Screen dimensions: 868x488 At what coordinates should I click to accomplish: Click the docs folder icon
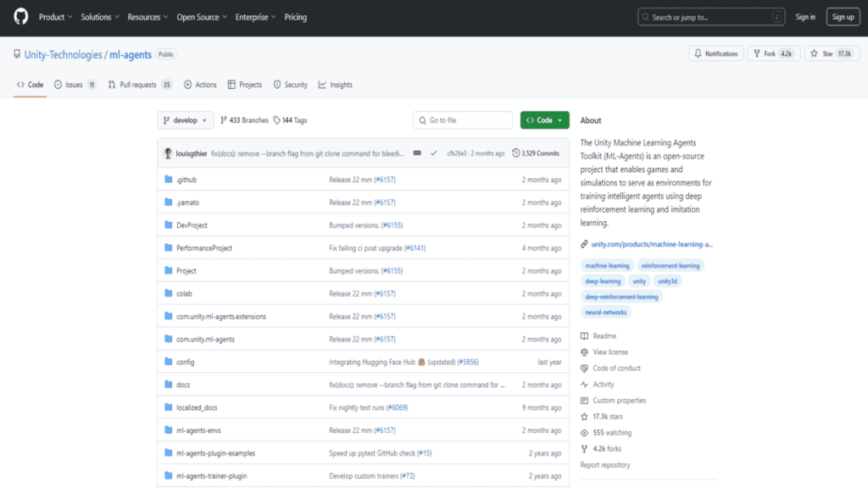169,384
